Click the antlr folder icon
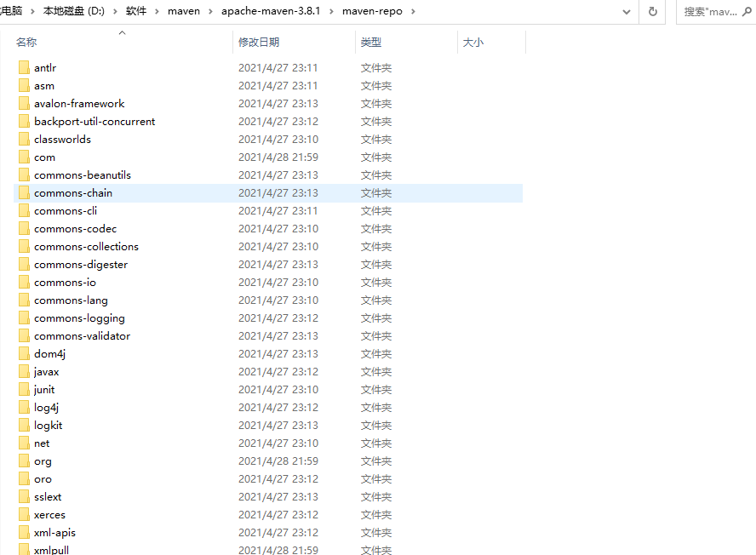 click(24, 67)
